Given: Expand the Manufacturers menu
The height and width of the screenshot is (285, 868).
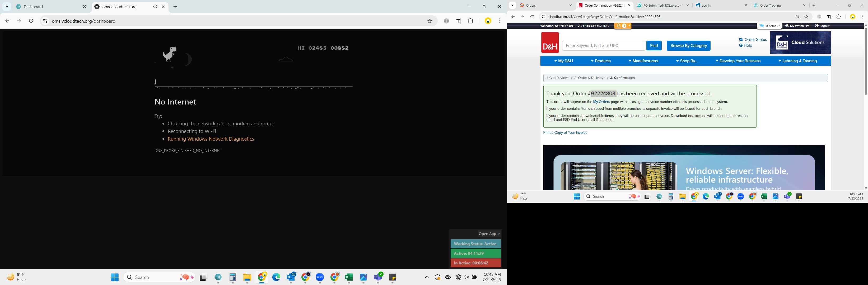Looking at the screenshot, I should point(643,61).
